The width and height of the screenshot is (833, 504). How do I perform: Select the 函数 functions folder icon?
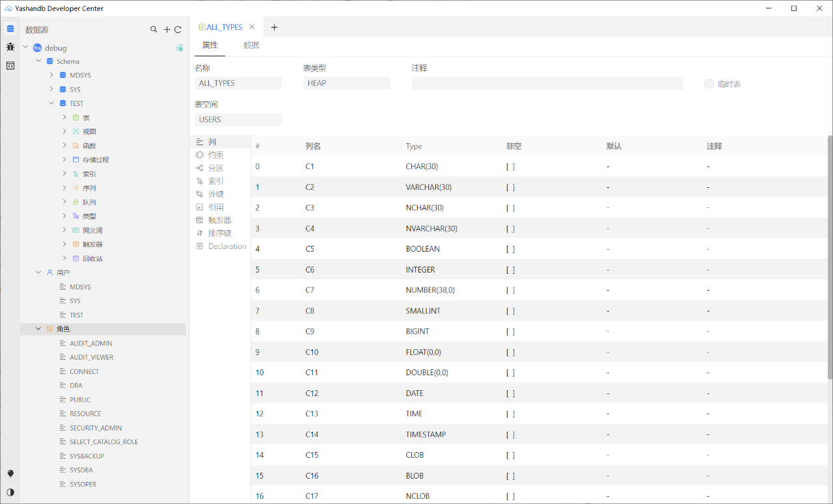[x=76, y=146]
